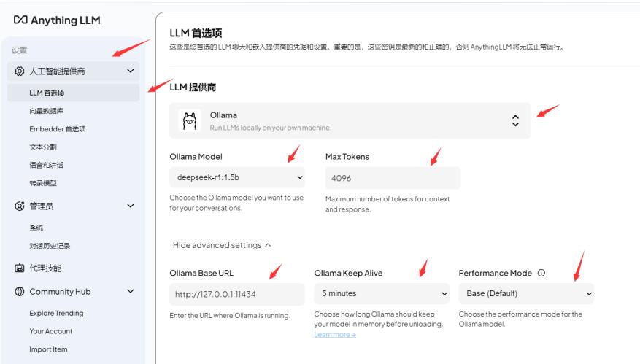Open 语音和讲话 settings
Screen dimensions: 640x364
coord(46,165)
